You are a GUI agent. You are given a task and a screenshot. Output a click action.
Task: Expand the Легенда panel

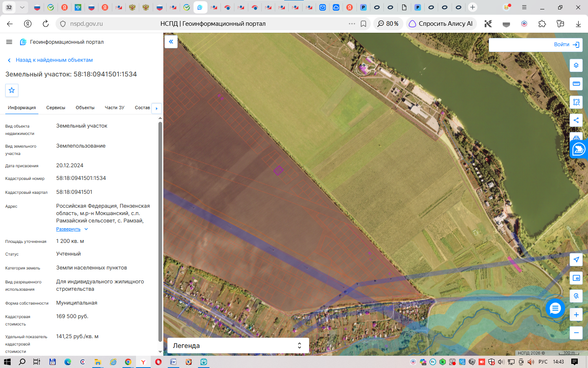tap(238, 346)
